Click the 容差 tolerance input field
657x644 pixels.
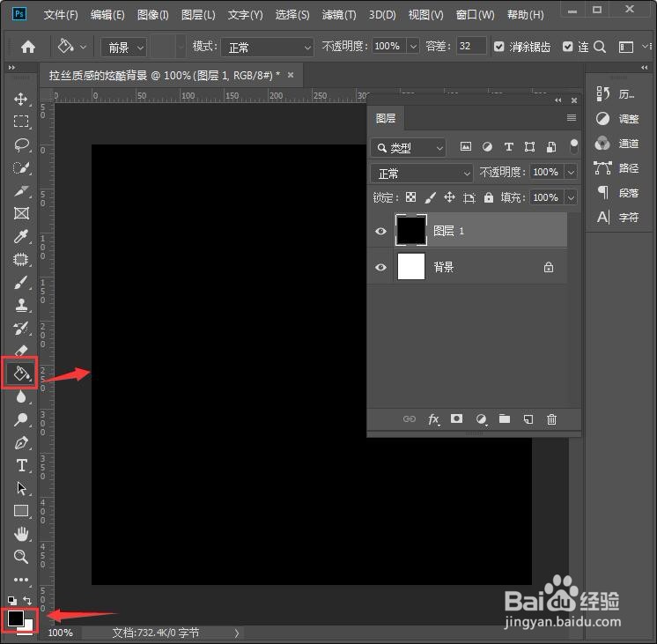(471, 46)
